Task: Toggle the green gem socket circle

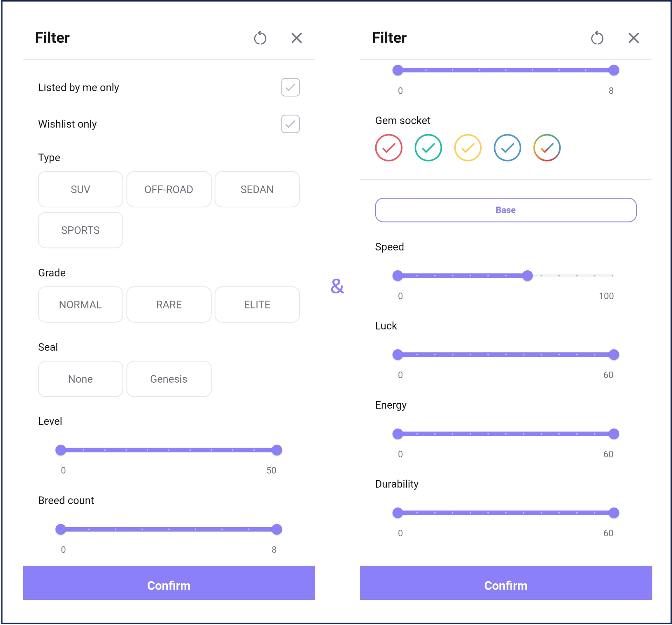Action: tap(428, 148)
